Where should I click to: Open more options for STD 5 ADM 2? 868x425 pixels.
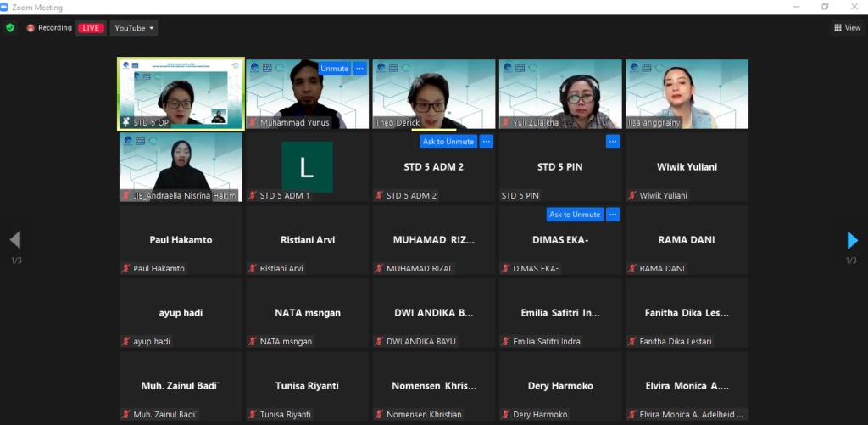click(486, 142)
